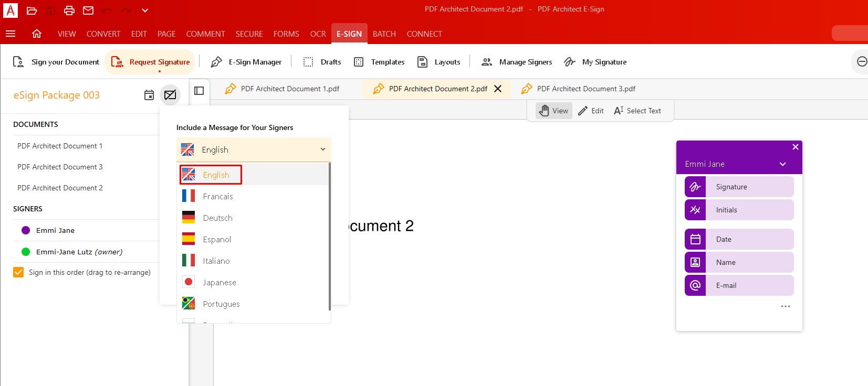Viewport: 868px width, 386px height.
Task: Select signer Emmi-Jane Lutz (owner)
Action: (79, 252)
